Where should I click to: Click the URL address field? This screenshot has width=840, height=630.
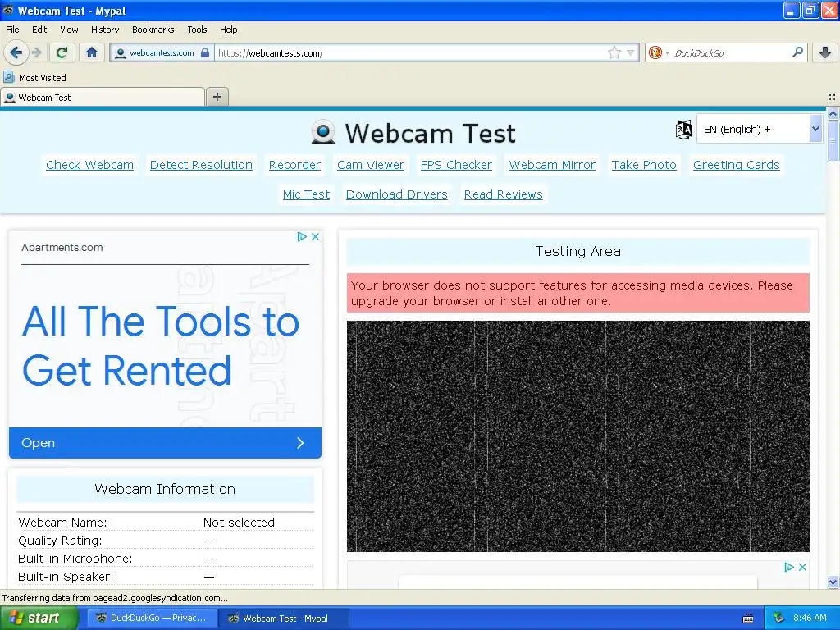pyautogui.click(x=410, y=53)
